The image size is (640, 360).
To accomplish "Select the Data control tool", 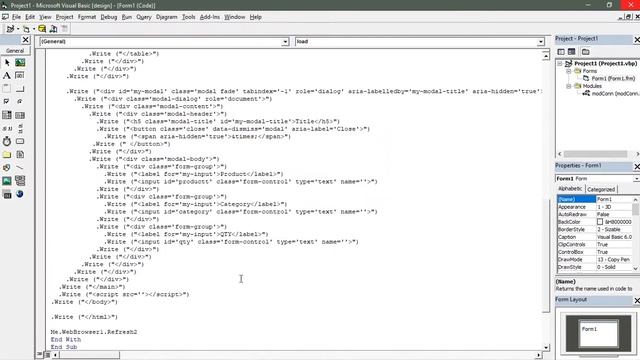I will pyautogui.click(x=20, y=180).
